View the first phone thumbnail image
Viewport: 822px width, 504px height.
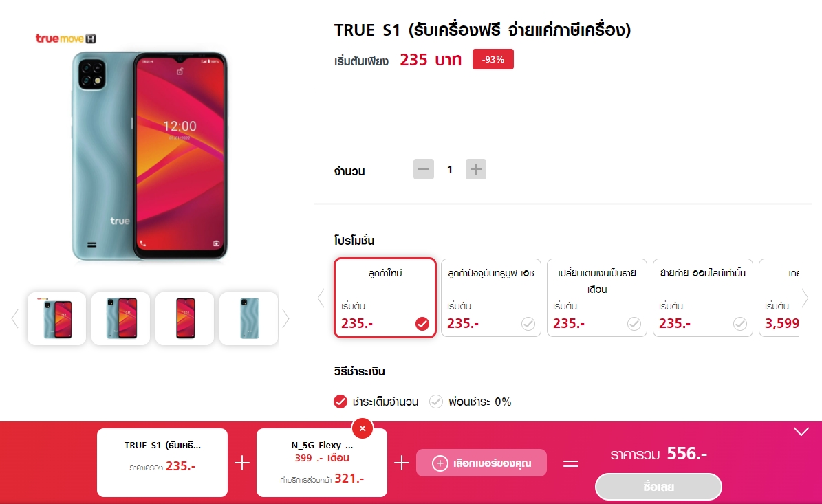tap(56, 318)
